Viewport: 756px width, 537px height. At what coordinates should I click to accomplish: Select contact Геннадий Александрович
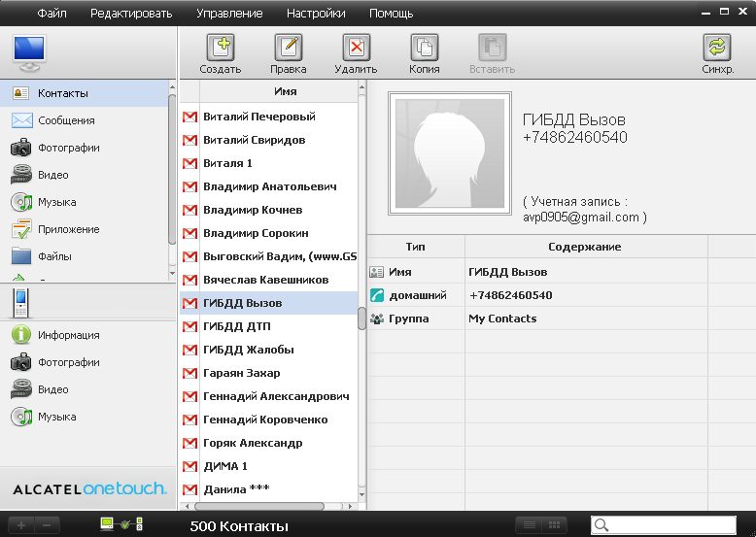(268, 396)
